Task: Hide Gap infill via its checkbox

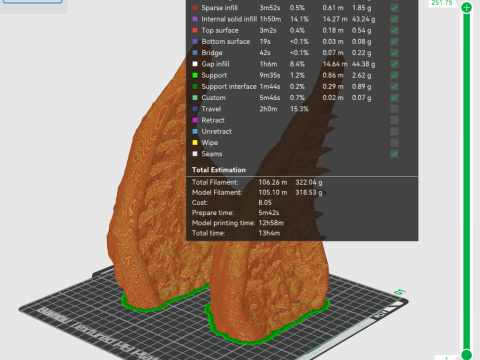Action: (x=394, y=64)
